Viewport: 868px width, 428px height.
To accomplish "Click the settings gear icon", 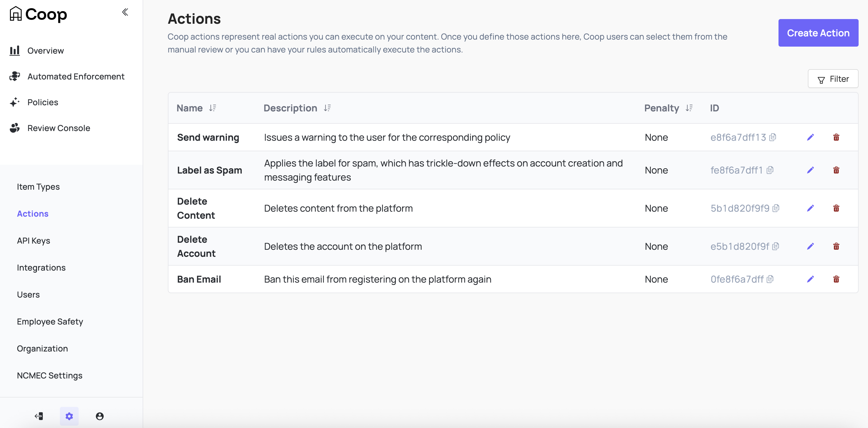I will tap(69, 416).
